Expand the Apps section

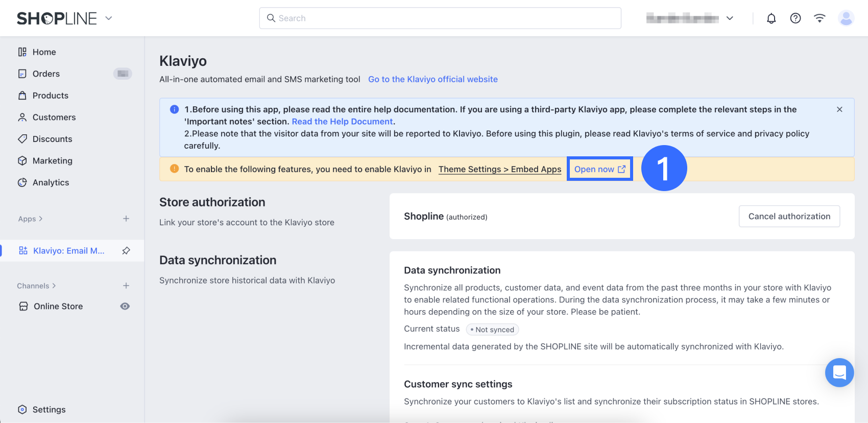[x=30, y=219]
